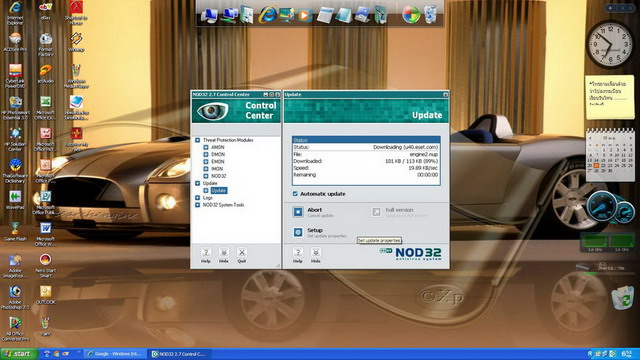Open network computers icon in top dock
Image resolution: width=640 pixels, height=360 pixels.
point(229,15)
